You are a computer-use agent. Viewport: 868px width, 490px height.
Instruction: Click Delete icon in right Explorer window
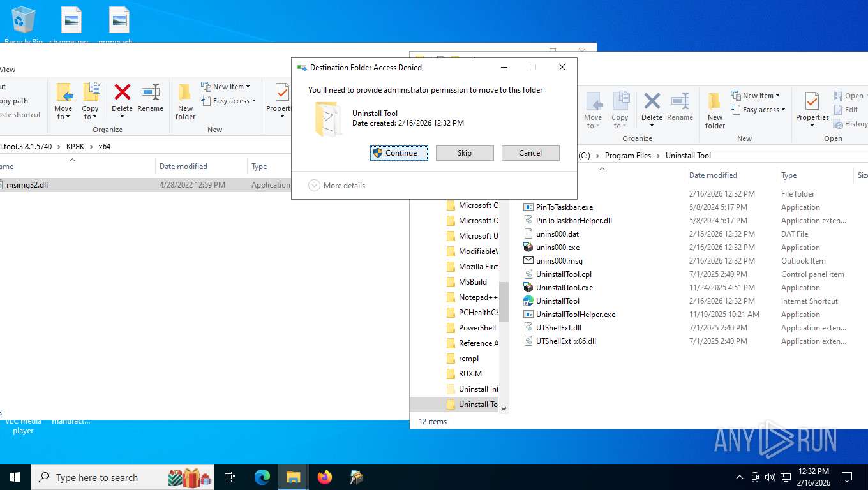pos(652,108)
